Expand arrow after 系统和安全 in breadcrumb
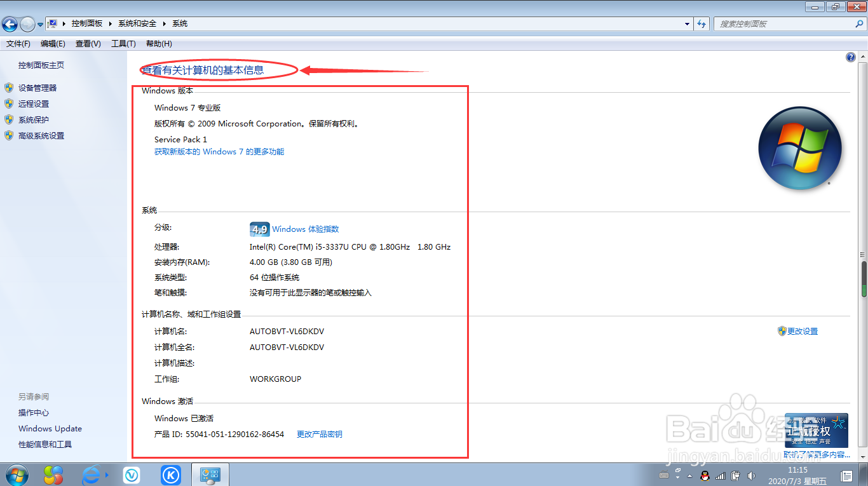868x486 pixels. [165, 24]
